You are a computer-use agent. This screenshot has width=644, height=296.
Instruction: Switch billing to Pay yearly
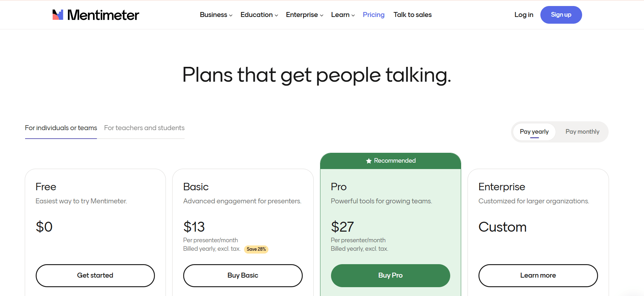click(x=534, y=132)
